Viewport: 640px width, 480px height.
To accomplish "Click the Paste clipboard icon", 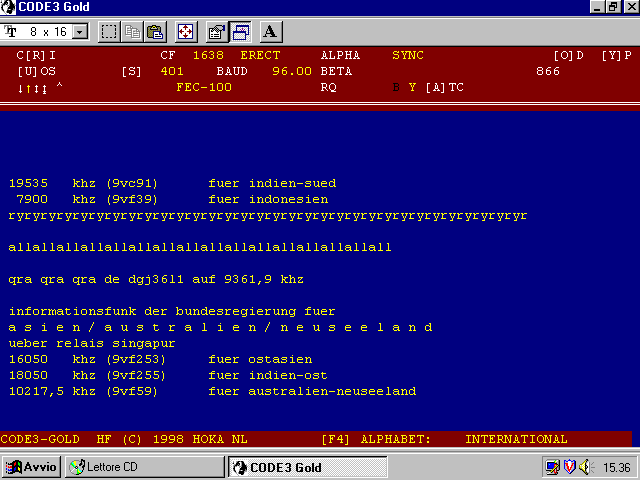I will point(155,32).
